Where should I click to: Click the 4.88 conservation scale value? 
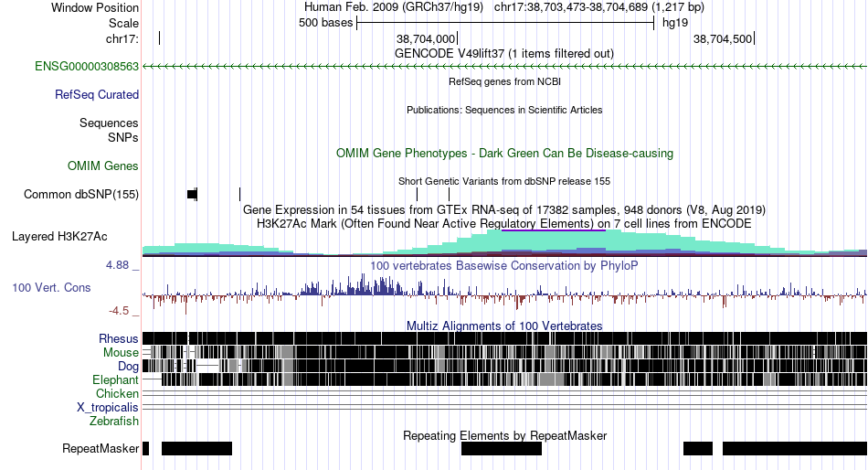[117, 265]
